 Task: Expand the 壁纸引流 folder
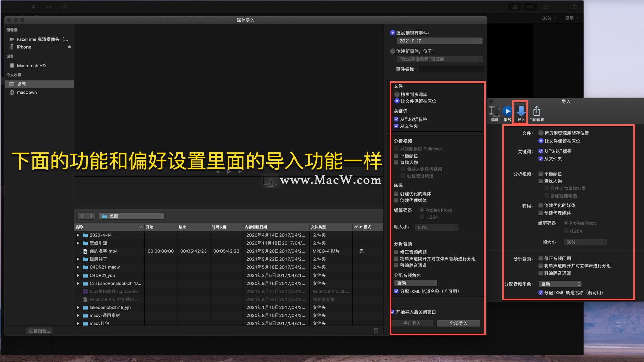(x=78, y=243)
